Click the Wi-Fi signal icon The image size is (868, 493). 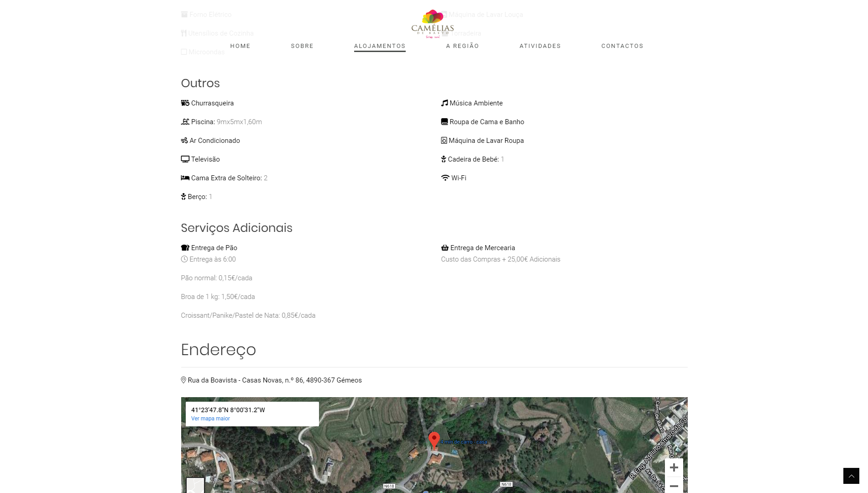tap(445, 178)
